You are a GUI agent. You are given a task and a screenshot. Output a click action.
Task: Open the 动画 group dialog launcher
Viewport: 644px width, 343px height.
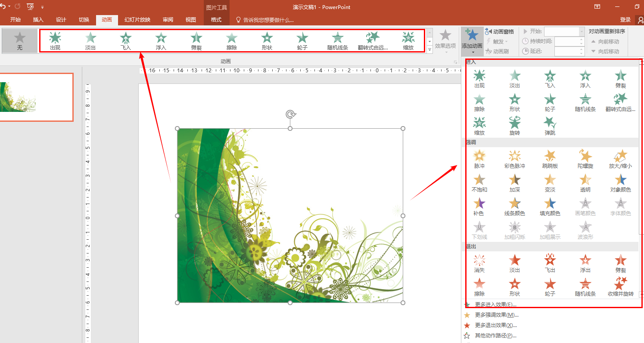(455, 62)
